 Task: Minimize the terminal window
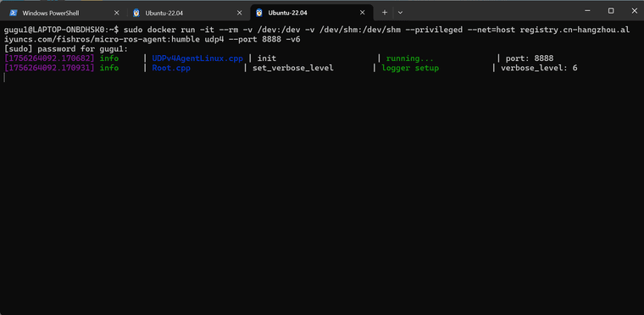[x=588, y=11]
